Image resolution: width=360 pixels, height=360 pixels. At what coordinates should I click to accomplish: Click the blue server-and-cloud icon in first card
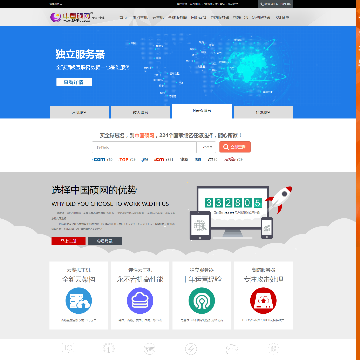coord(79,301)
